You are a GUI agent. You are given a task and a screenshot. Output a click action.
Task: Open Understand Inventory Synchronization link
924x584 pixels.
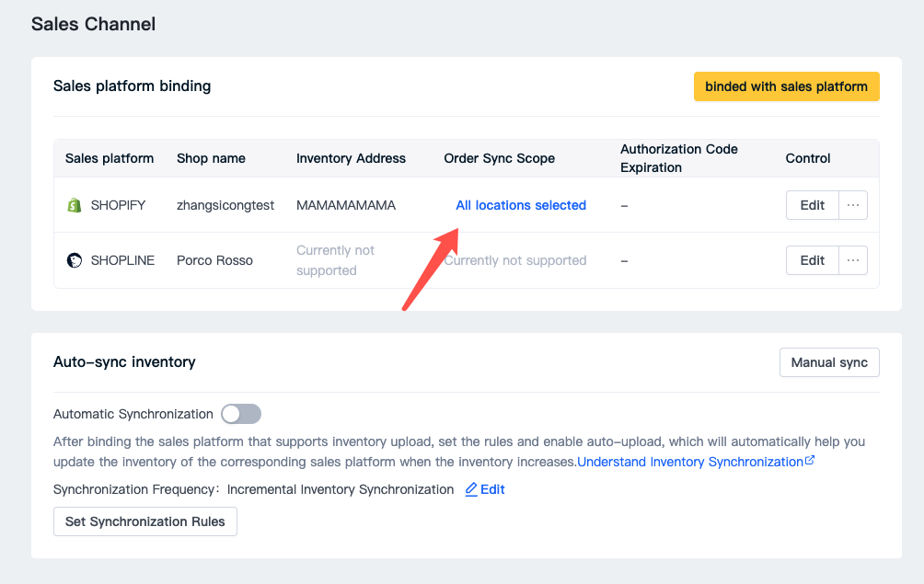(x=690, y=462)
